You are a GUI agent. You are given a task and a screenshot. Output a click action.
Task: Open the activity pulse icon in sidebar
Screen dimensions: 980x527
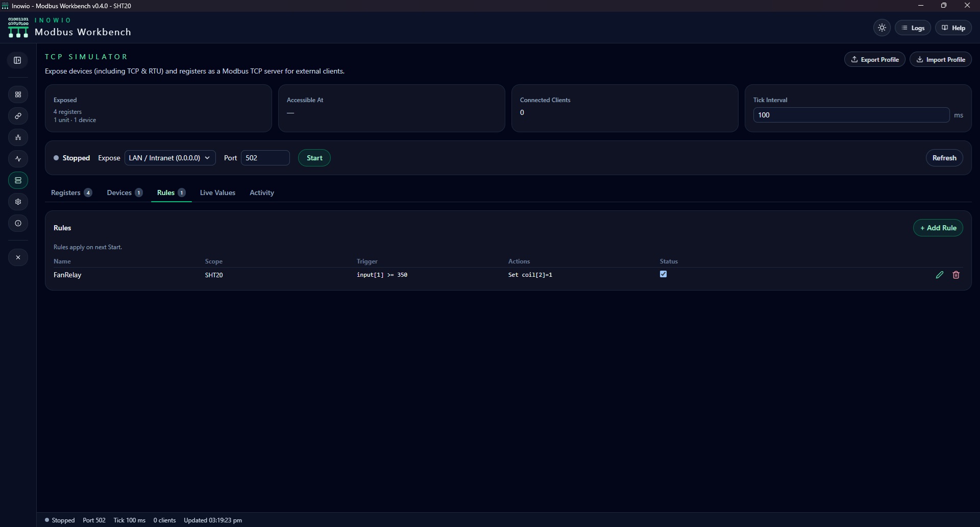tap(18, 159)
